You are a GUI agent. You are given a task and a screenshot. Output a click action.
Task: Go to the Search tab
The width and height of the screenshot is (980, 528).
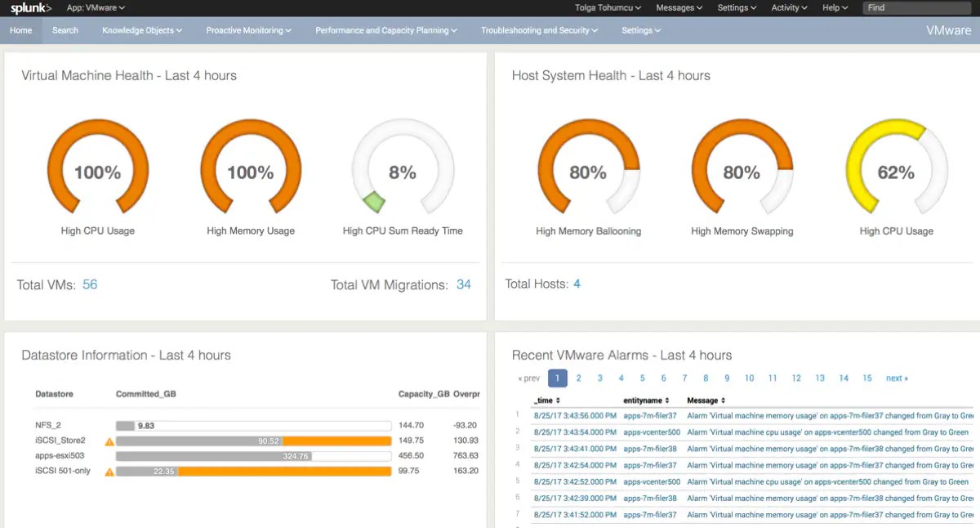point(65,30)
